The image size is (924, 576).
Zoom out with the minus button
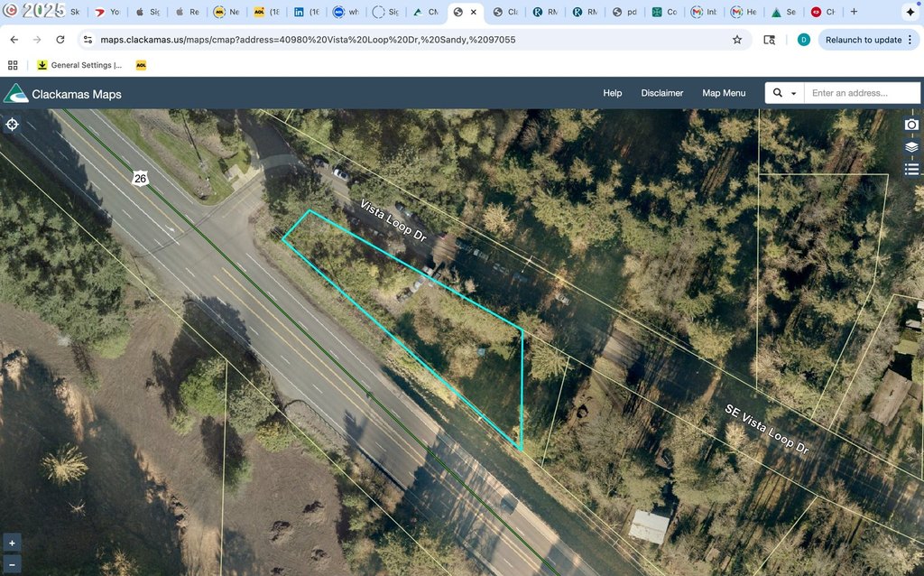12,564
